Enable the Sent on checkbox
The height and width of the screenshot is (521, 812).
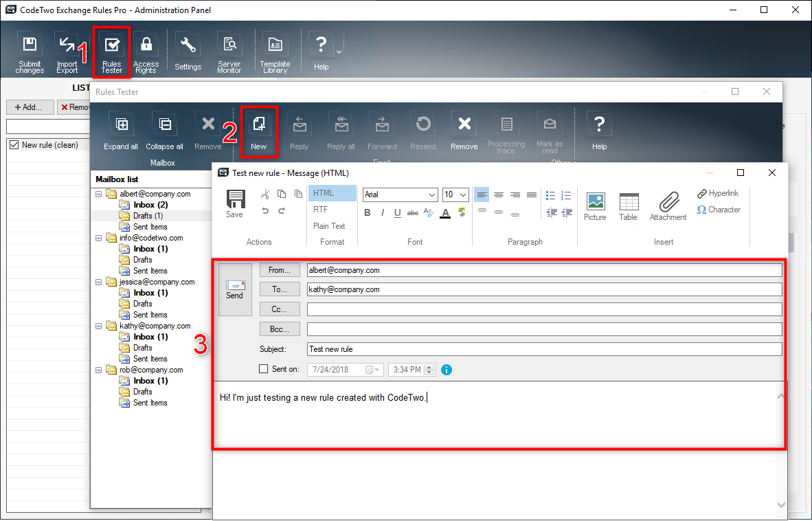click(x=262, y=368)
